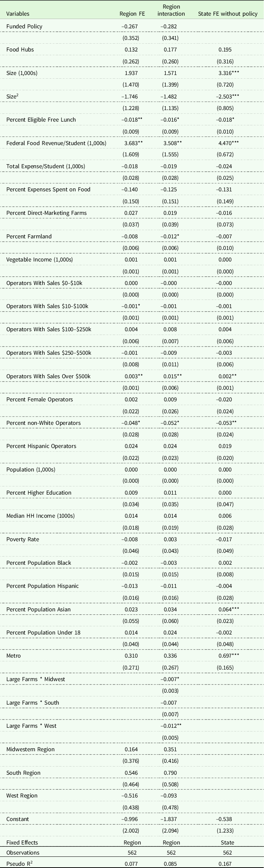
Task: Click the 'Constant' row label
Action: 18,819
